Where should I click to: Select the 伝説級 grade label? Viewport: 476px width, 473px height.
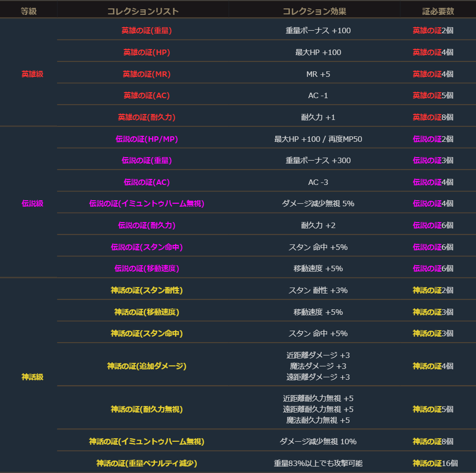(x=32, y=204)
